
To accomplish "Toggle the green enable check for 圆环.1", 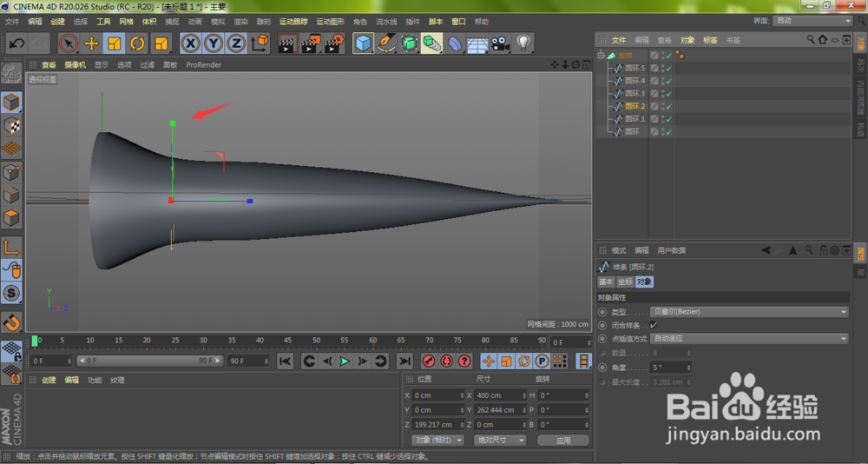I will (669, 119).
